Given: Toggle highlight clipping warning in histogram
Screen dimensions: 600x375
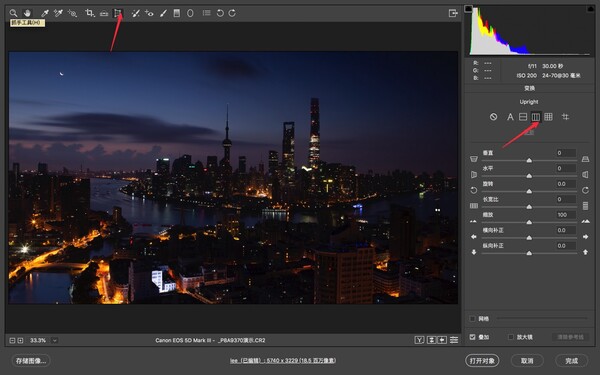Looking at the screenshot, I should pos(591,9).
